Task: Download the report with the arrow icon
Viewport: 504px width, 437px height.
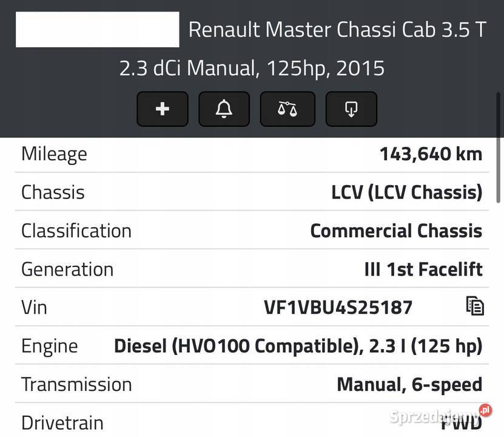Action: pos(351,108)
